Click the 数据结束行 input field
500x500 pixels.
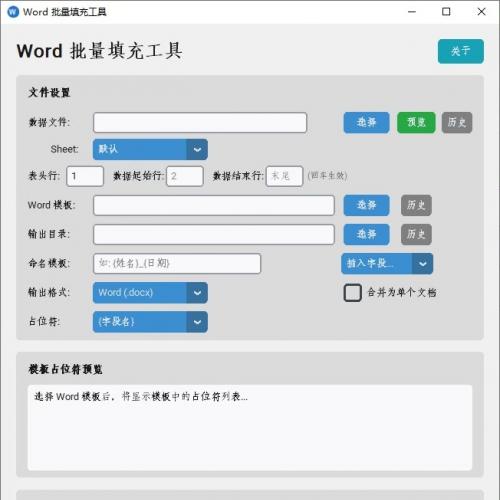click(x=284, y=176)
